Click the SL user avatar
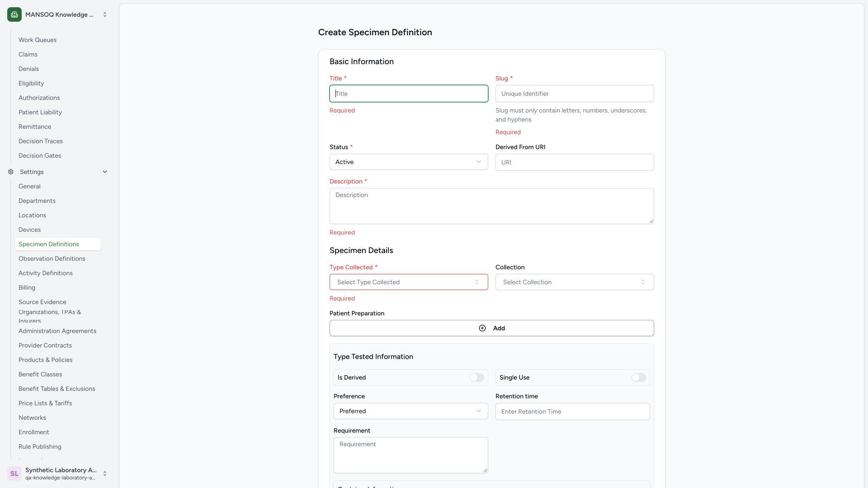This screenshot has width=868, height=488. (14, 474)
